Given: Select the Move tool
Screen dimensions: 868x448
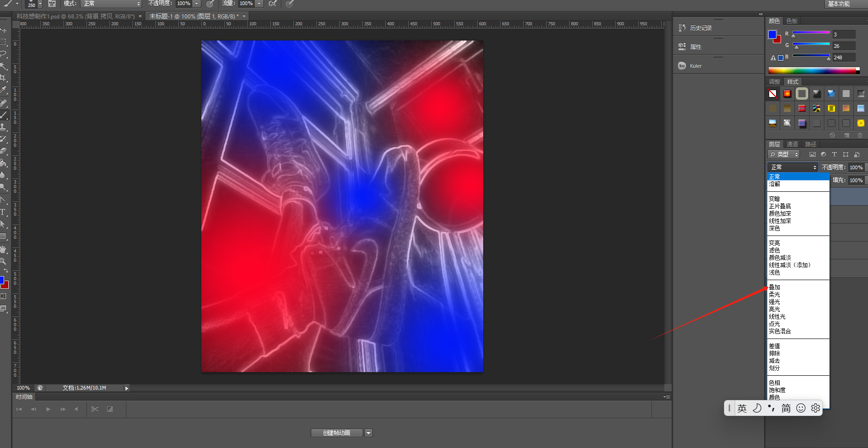Looking at the screenshot, I should (4, 30).
